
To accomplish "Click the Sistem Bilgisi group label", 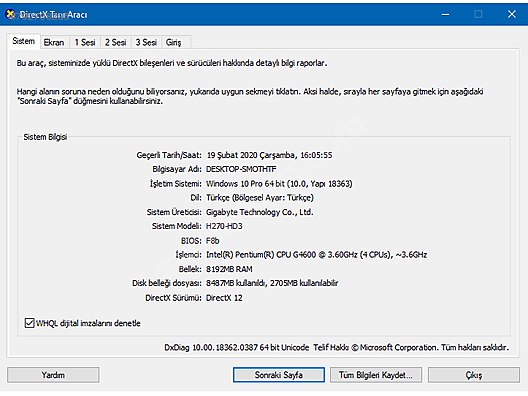I will click(45, 137).
